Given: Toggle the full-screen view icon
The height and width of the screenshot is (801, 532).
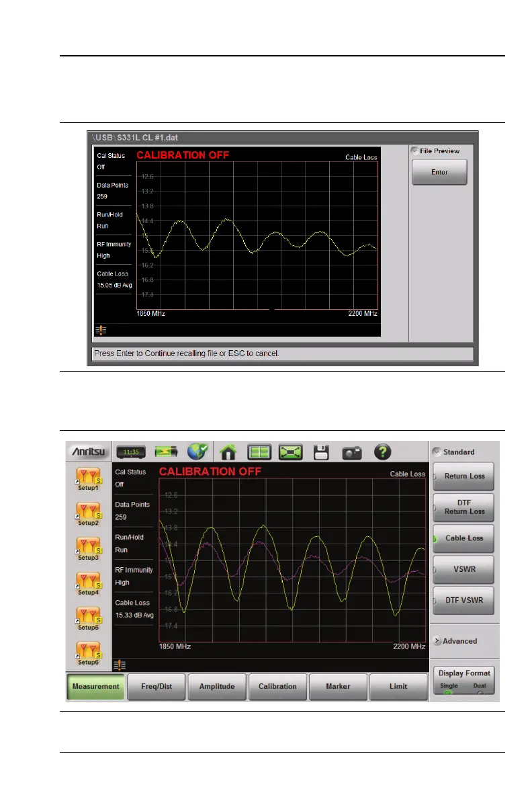Looking at the screenshot, I should [x=290, y=452].
